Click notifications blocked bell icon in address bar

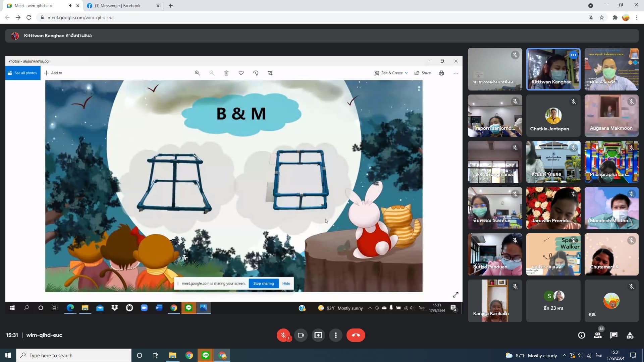(x=591, y=17)
